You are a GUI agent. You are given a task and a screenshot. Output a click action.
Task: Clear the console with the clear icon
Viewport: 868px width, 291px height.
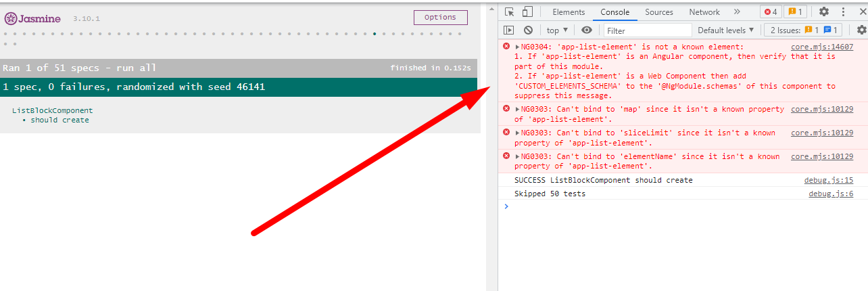pyautogui.click(x=529, y=30)
